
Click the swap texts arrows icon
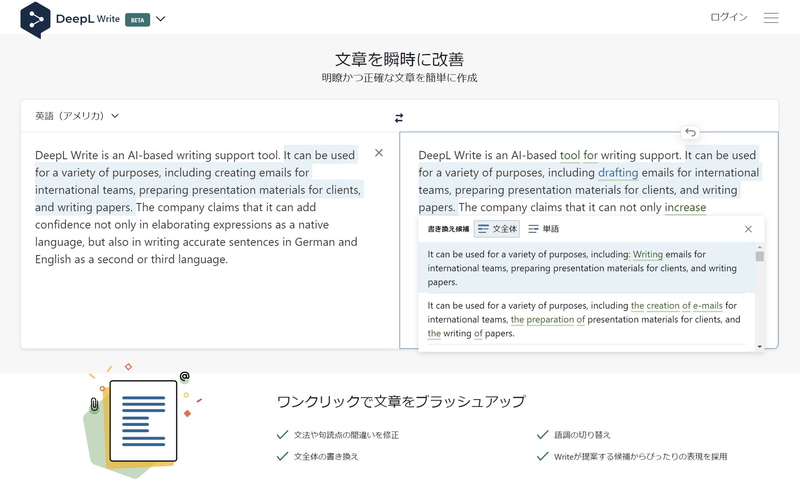[399, 118]
